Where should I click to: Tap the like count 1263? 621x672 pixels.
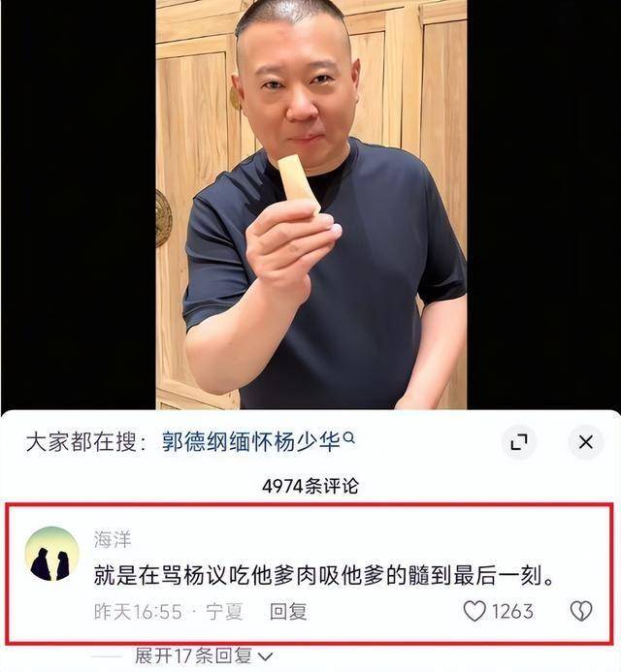(512, 611)
